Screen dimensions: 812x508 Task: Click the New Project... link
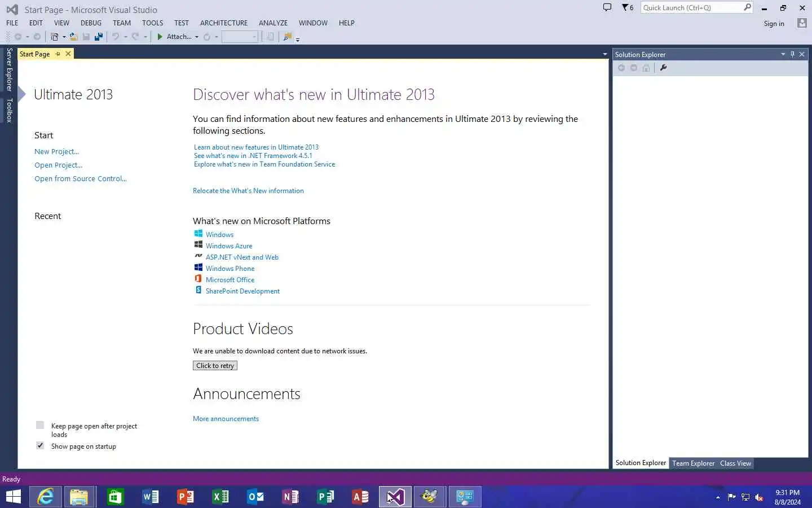[56, 151]
